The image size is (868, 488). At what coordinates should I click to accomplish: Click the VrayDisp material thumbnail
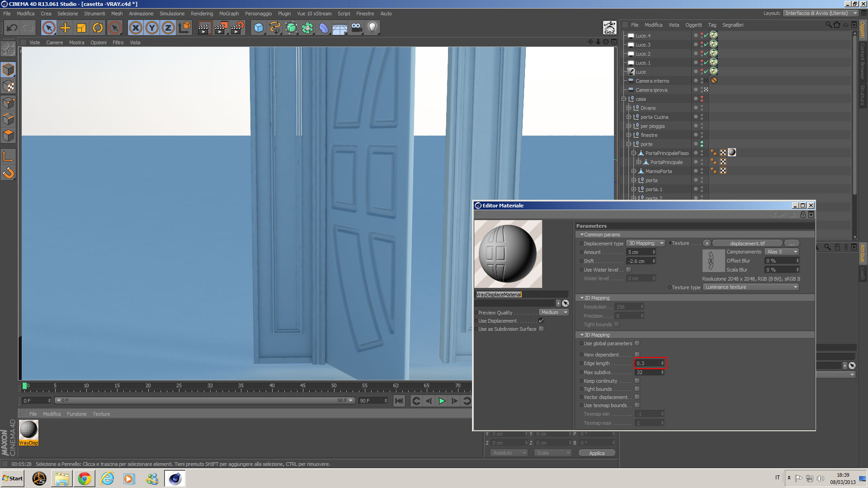(x=28, y=430)
